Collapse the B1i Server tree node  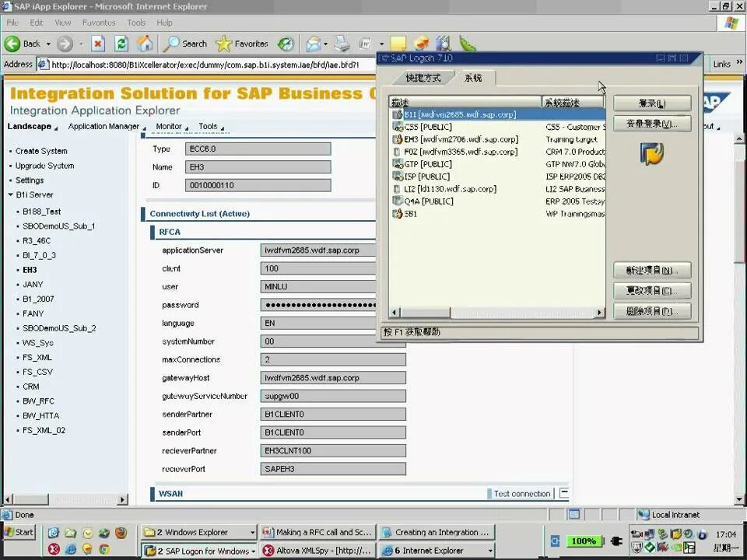[x=10, y=194]
